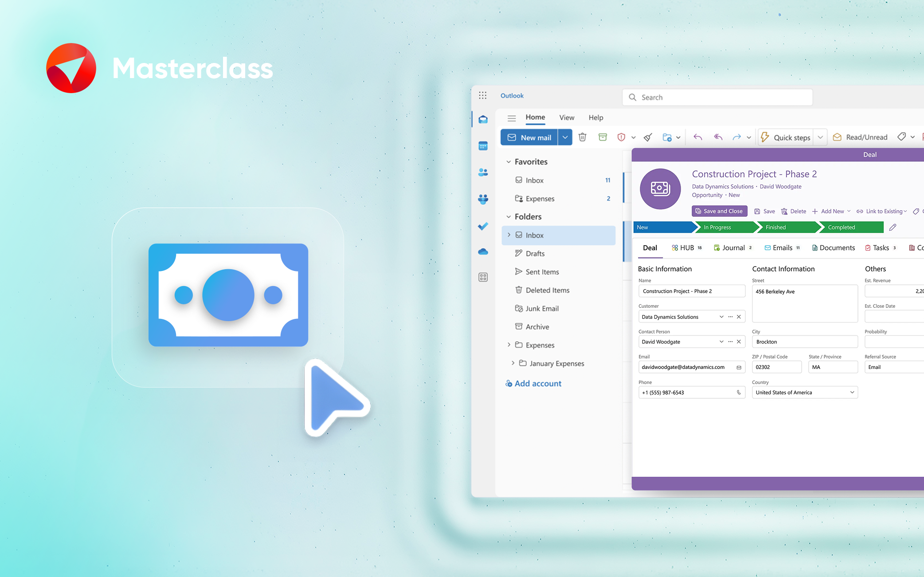Open the View menu
Image resolution: width=924 pixels, height=577 pixels.
pyautogui.click(x=566, y=118)
